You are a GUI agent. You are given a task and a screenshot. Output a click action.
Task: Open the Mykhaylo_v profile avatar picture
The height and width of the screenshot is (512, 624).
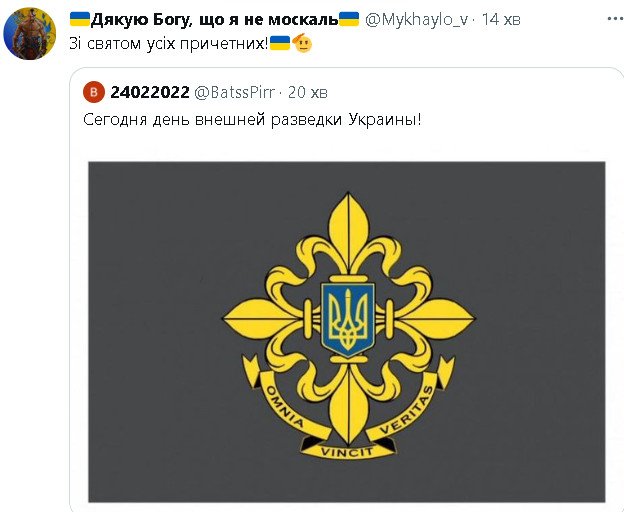29,33
